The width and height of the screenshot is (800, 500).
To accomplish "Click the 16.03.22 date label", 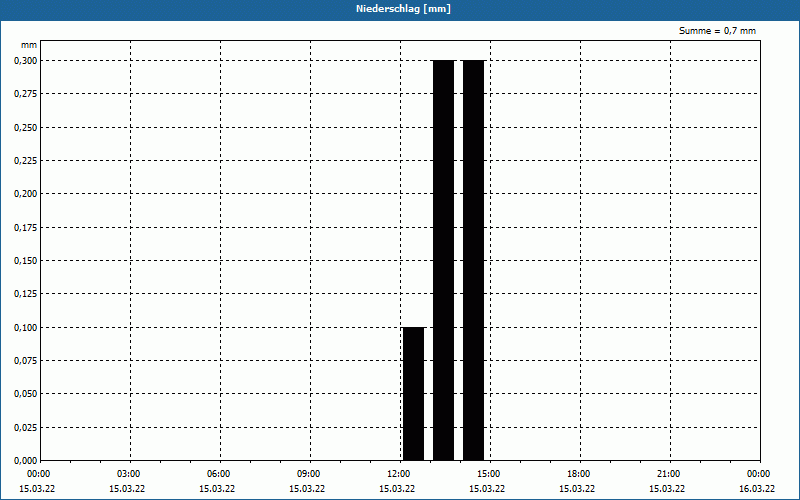I will [757, 489].
